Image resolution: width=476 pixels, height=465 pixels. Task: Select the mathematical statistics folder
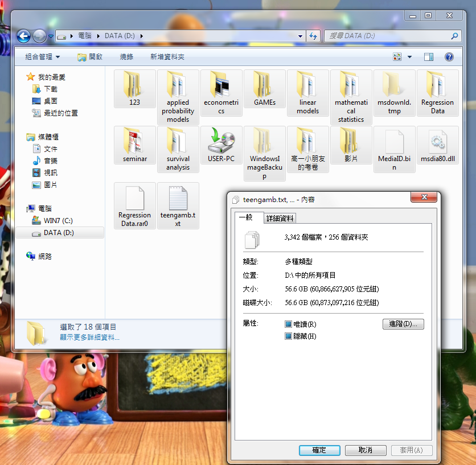point(351,97)
